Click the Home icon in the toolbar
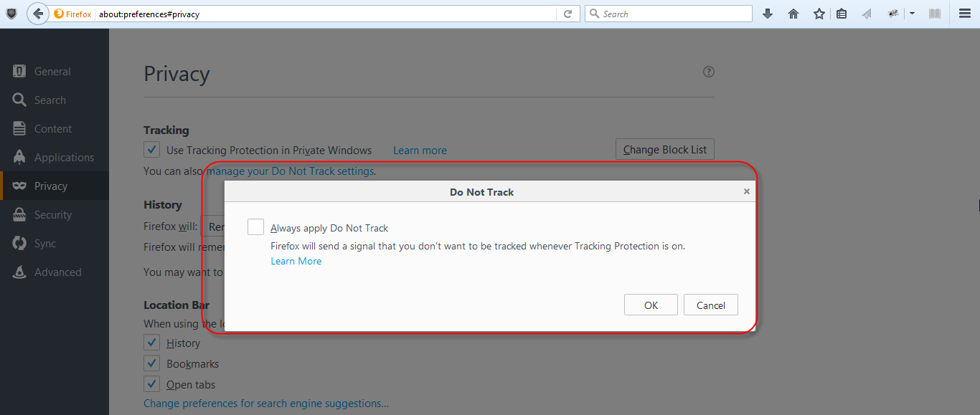 pyautogui.click(x=793, y=13)
